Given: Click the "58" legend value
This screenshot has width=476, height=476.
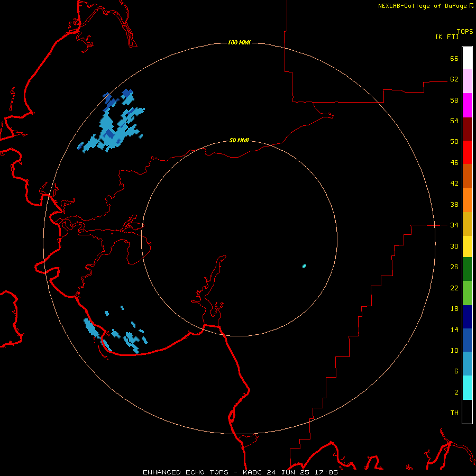Looking at the screenshot, I should [454, 100].
